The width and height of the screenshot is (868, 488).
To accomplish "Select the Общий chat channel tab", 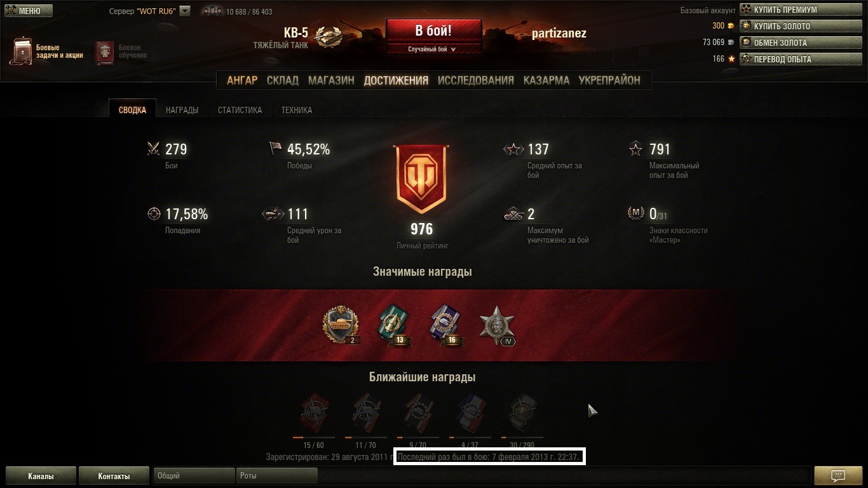I will point(194,475).
